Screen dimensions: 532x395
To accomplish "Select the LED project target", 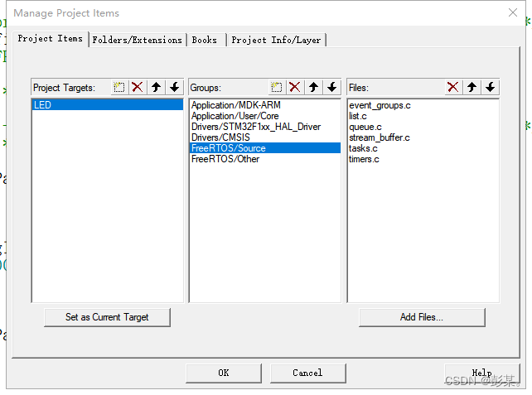I will pyautogui.click(x=108, y=105).
